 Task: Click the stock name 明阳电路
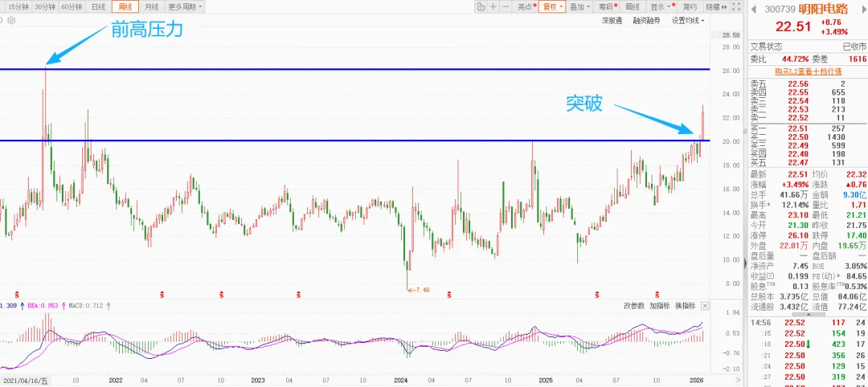point(823,9)
